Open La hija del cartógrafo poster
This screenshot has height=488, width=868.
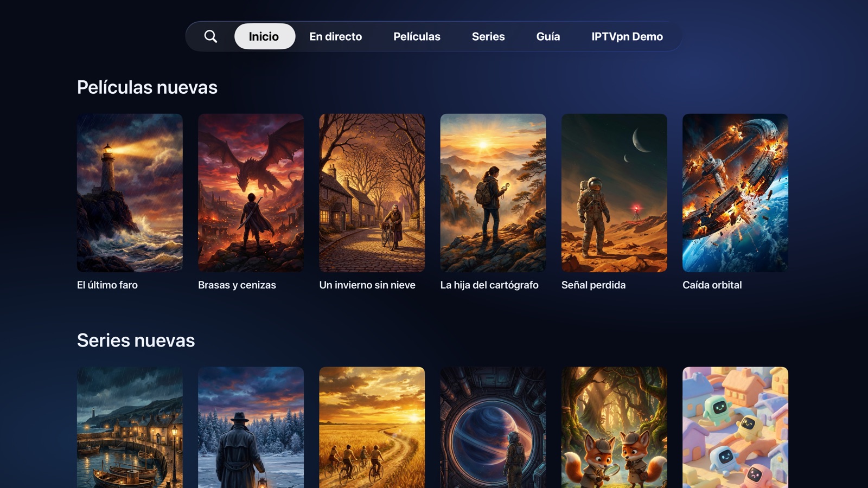(493, 193)
